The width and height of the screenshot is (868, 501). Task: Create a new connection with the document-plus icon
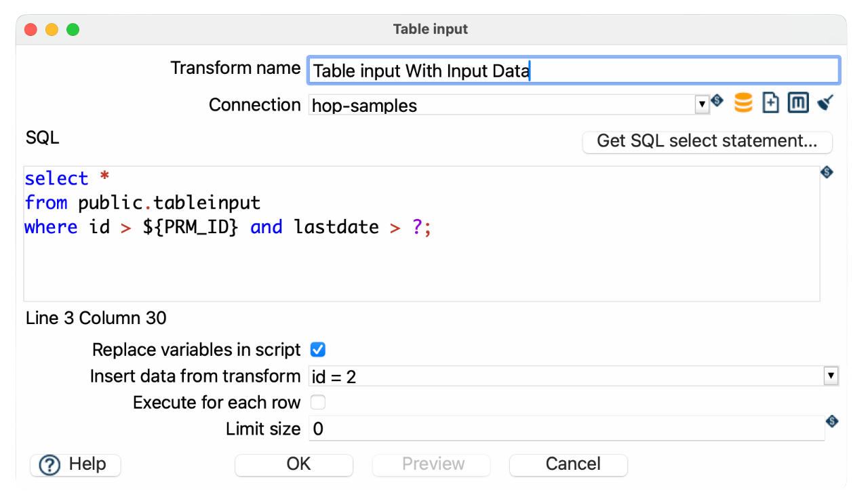770,102
